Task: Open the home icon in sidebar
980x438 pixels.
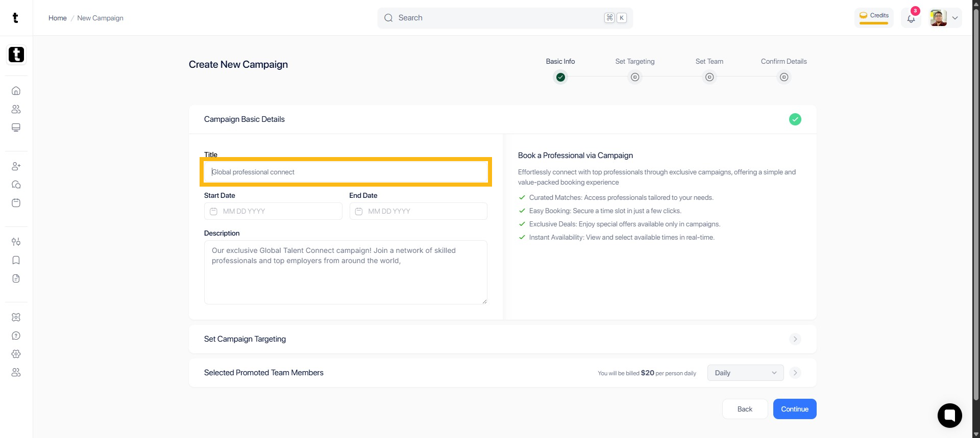Action: point(16,91)
